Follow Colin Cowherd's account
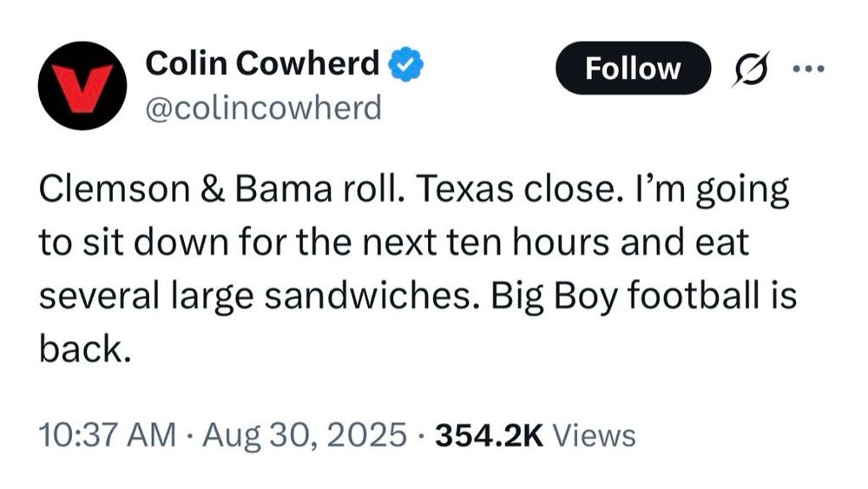The image size is (868, 489). [633, 68]
